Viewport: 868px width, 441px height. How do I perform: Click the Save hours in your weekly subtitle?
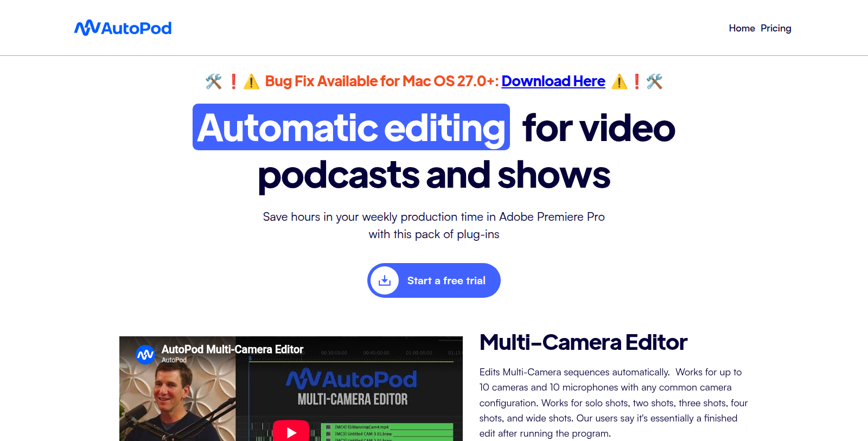point(434,225)
